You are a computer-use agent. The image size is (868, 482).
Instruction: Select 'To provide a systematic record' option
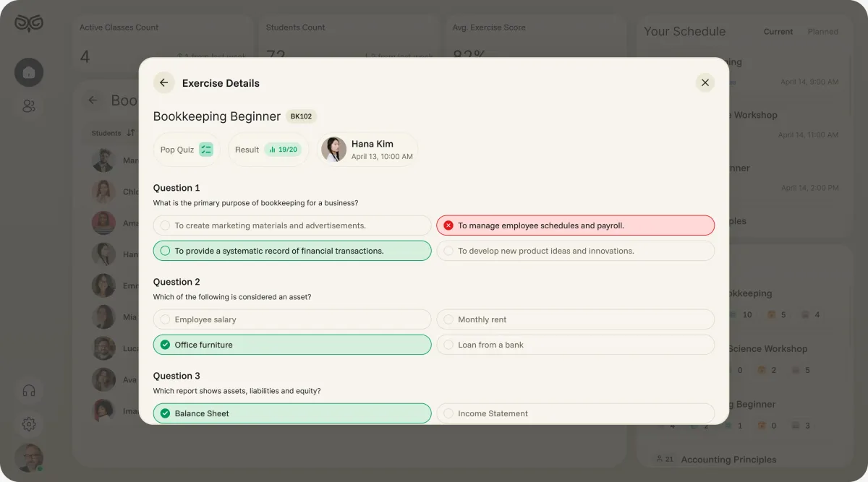[x=292, y=251]
